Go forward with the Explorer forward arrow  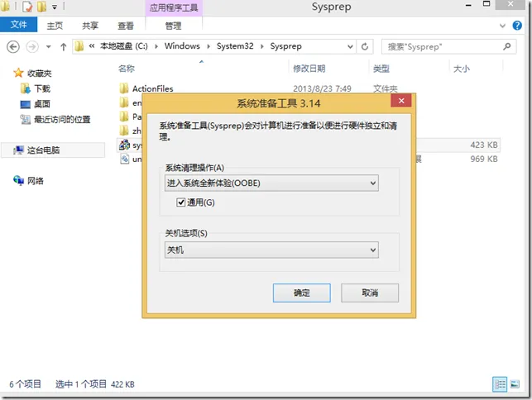point(32,46)
